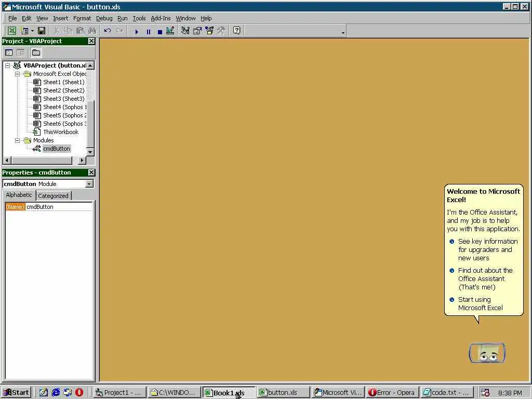The width and height of the screenshot is (532, 399).
Task: Click the Copy toolbar icon
Action: click(68, 31)
